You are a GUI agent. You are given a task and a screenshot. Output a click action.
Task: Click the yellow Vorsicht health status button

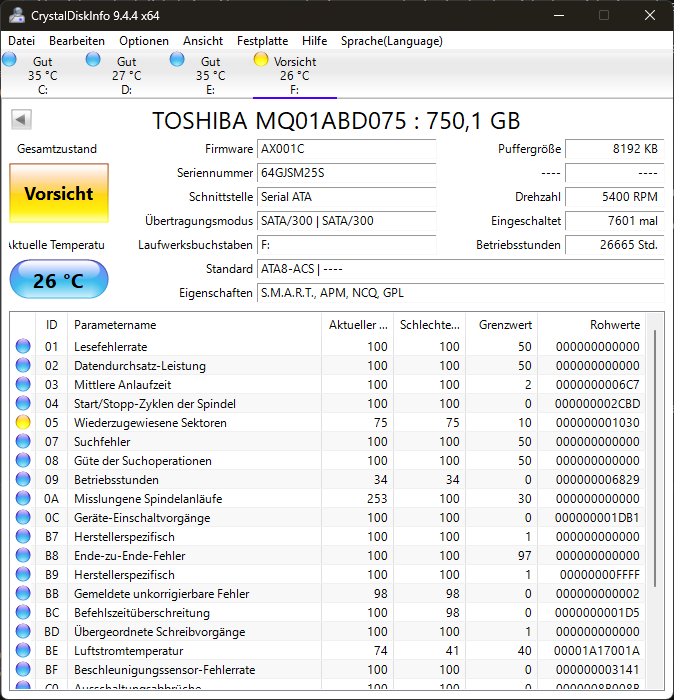point(59,193)
